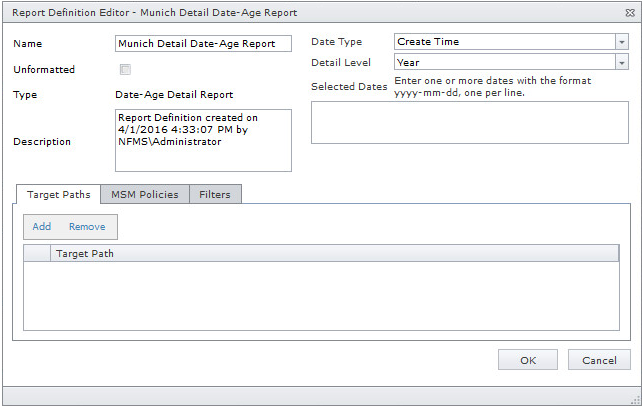
Task: Cancel the report definition changes
Action: click(x=599, y=360)
